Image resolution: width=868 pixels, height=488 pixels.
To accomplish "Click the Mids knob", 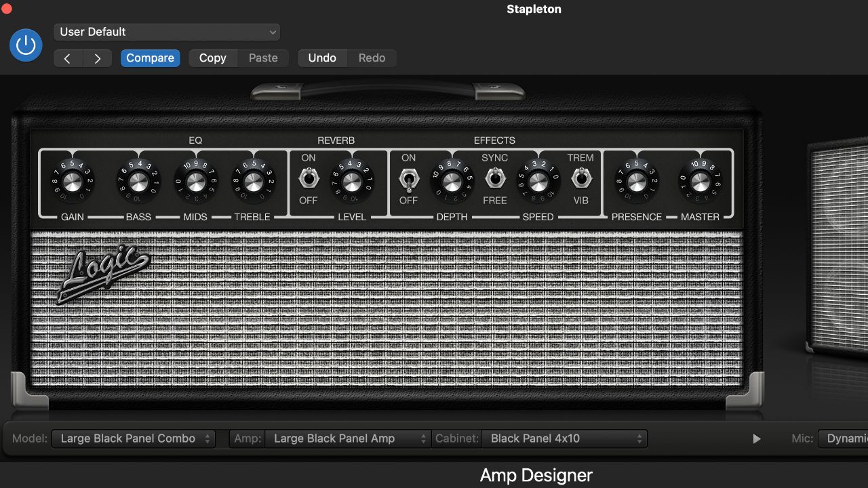I will tap(195, 182).
